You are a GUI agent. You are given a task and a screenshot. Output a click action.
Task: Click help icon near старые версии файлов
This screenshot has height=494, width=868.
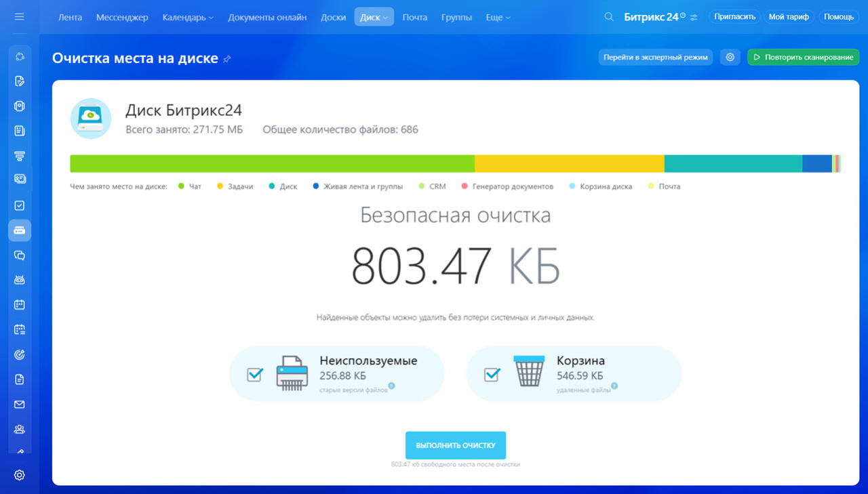click(392, 386)
